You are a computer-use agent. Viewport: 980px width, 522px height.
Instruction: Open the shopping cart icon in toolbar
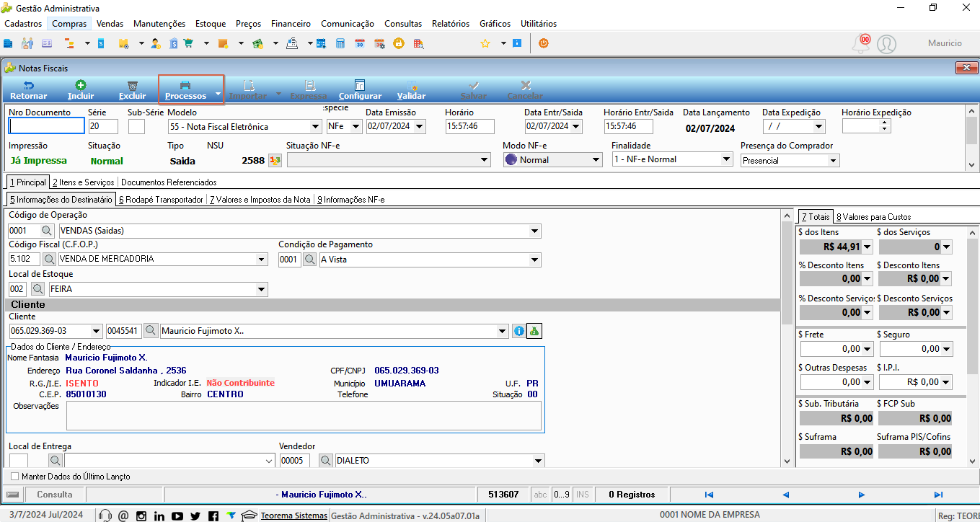189,43
